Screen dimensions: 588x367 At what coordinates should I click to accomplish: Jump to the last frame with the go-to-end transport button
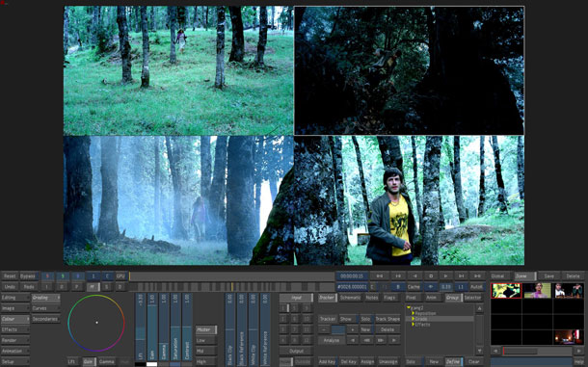coord(477,276)
